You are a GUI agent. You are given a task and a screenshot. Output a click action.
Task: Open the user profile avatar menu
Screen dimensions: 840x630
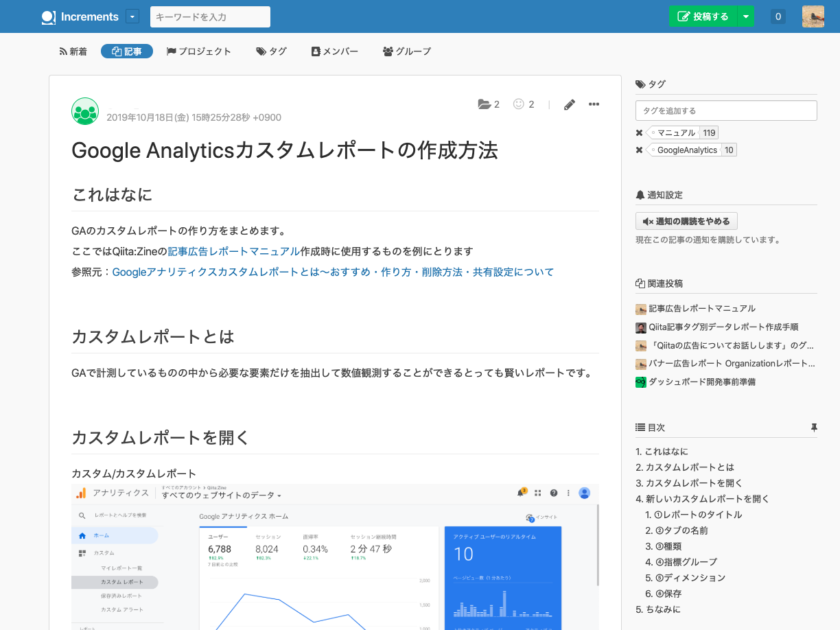pos(813,16)
